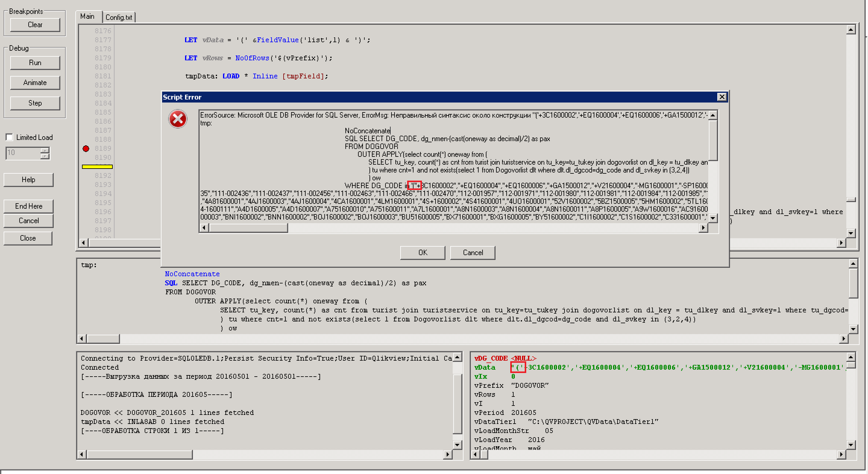Click the script editor scroll-up arrow
This screenshot has height=474, width=868.
(x=851, y=30)
